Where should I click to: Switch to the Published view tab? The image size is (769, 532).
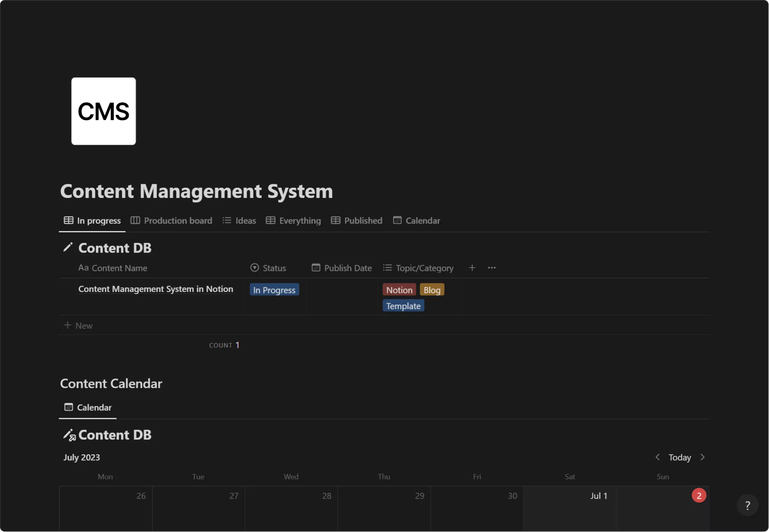click(x=357, y=221)
